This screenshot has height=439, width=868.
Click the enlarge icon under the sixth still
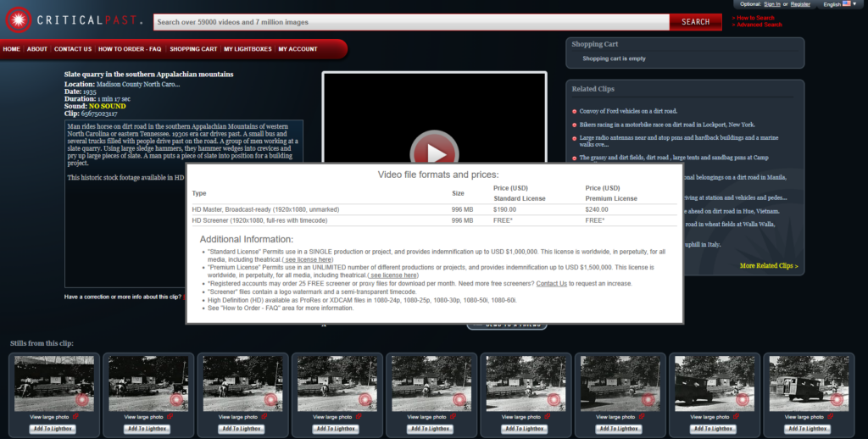tap(547, 417)
